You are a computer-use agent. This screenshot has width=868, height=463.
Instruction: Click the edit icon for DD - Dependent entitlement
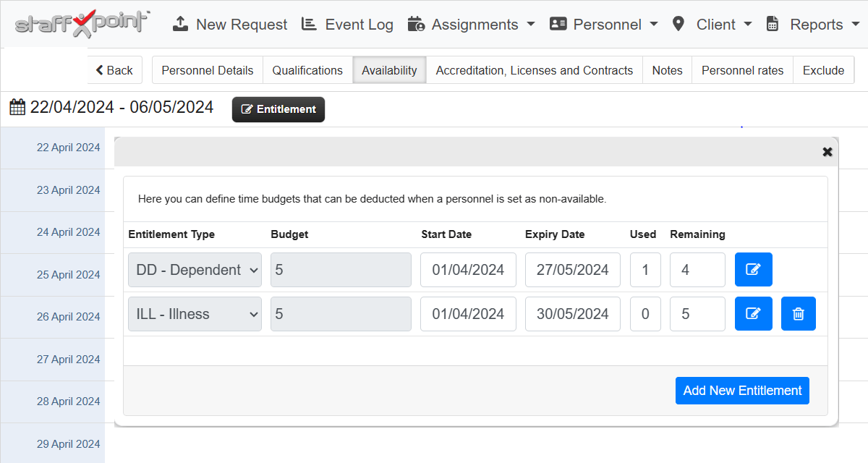(753, 270)
